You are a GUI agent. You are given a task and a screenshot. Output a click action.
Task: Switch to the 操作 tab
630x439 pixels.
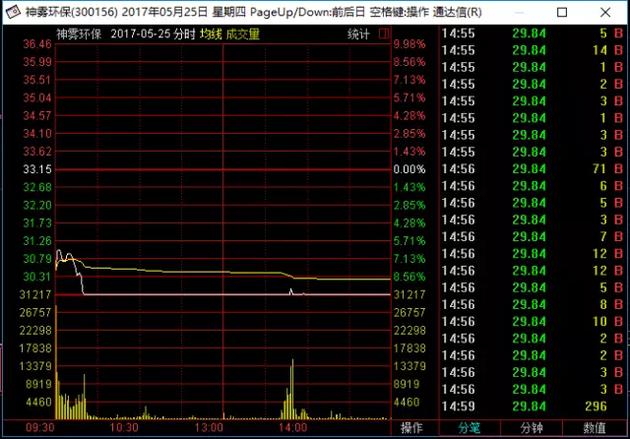point(412,428)
